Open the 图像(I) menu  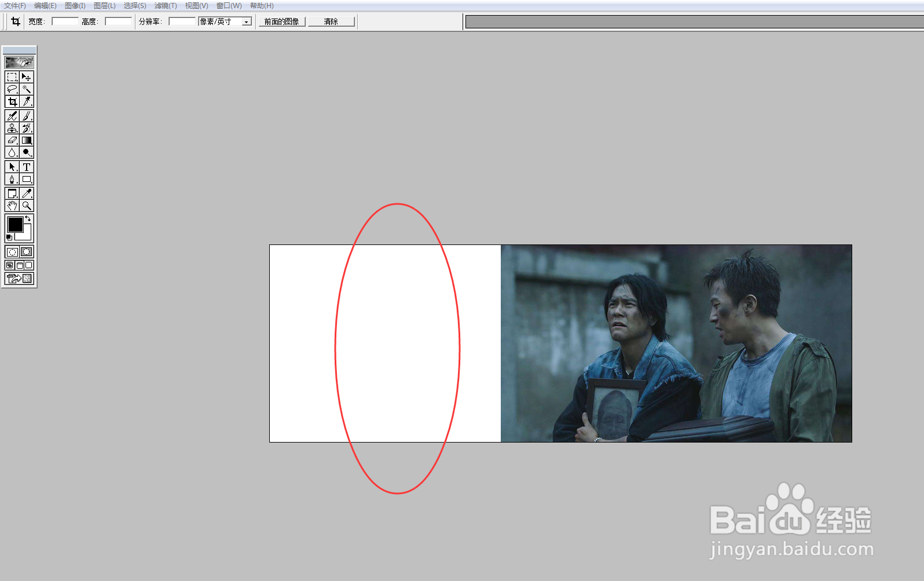75,6
